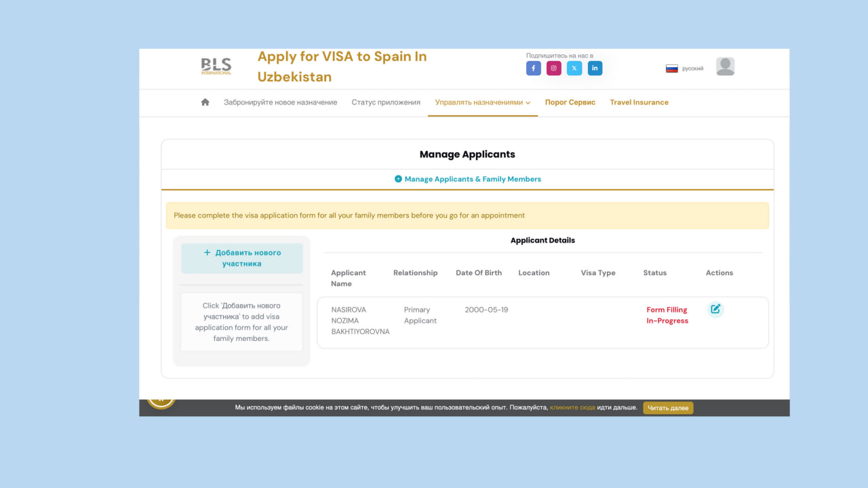Click the Читать далее cookie button
Viewport: 868px width, 488px height.
(668, 408)
